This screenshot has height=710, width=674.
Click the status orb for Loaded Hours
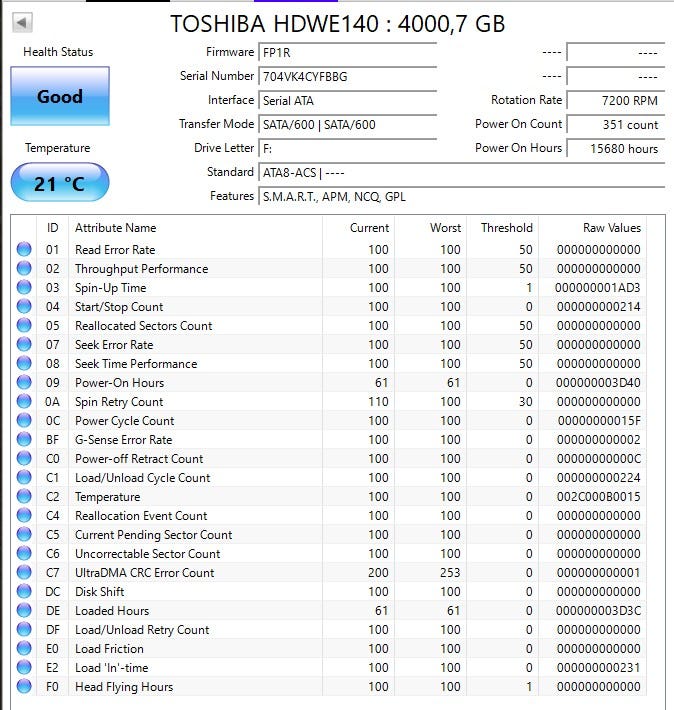(x=24, y=610)
